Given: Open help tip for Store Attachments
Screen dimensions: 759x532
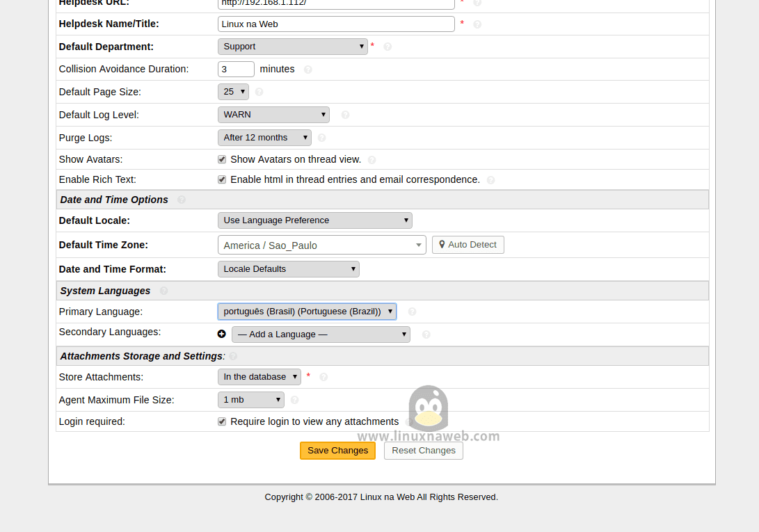Looking at the screenshot, I should click(x=323, y=377).
